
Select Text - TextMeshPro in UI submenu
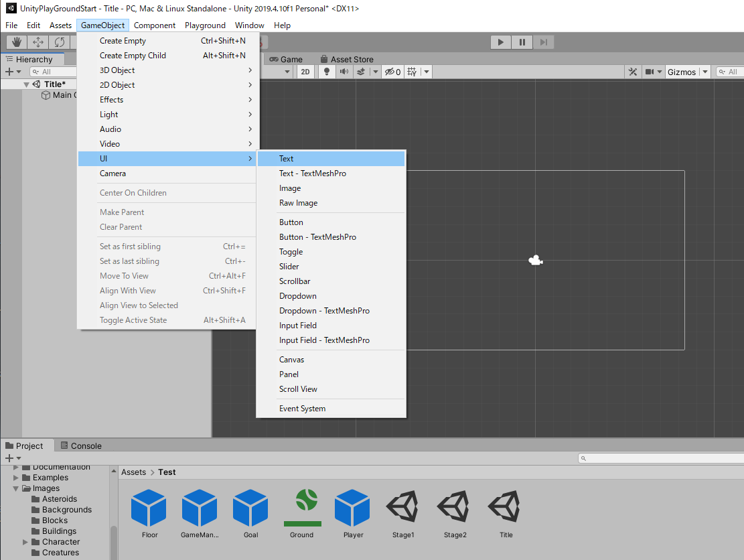(331, 173)
